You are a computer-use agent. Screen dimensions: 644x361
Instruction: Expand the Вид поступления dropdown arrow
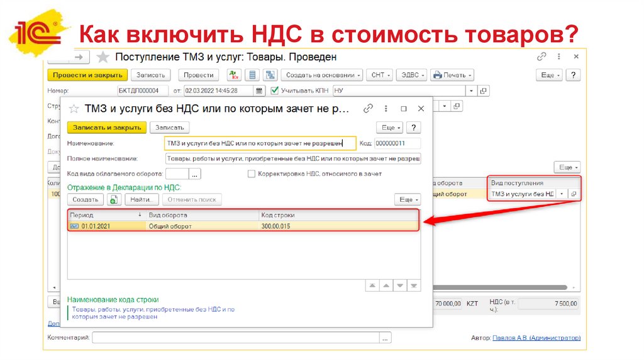pyautogui.click(x=561, y=194)
